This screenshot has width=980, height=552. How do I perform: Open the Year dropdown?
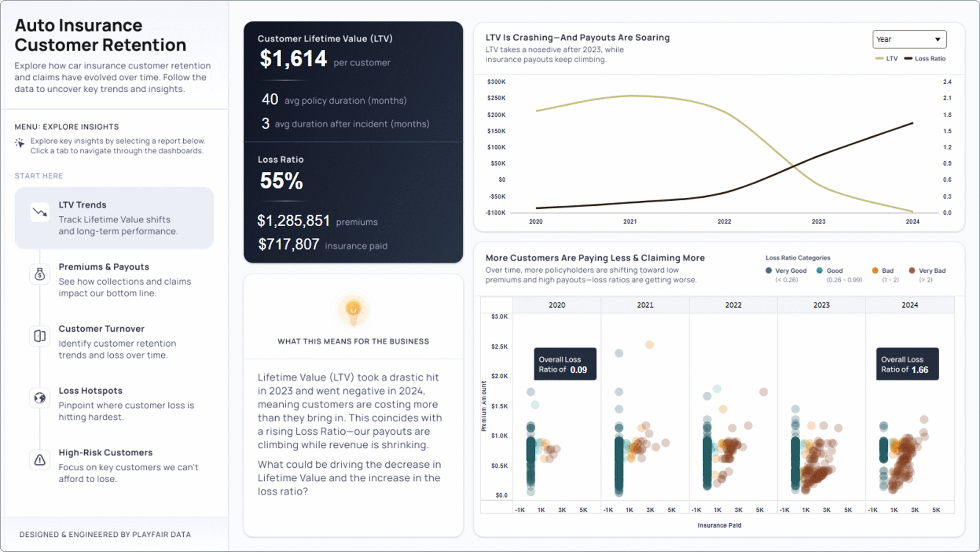coord(909,39)
